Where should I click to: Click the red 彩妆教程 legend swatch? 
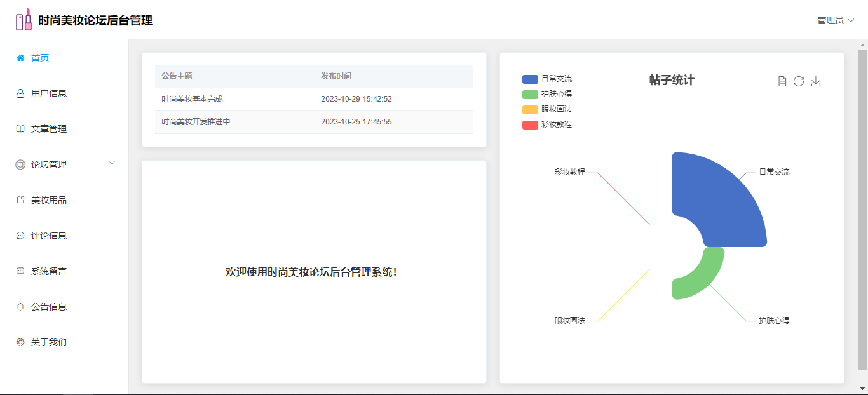530,124
